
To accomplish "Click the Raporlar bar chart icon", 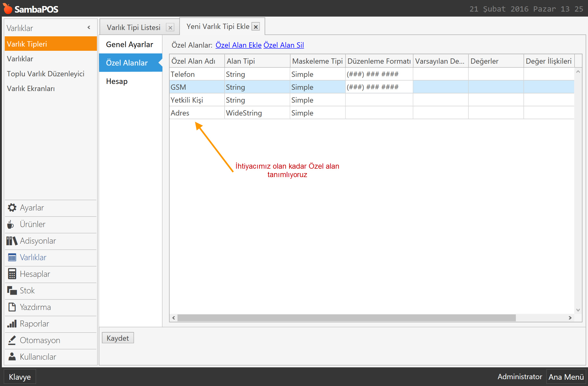I will click(12, 324).
